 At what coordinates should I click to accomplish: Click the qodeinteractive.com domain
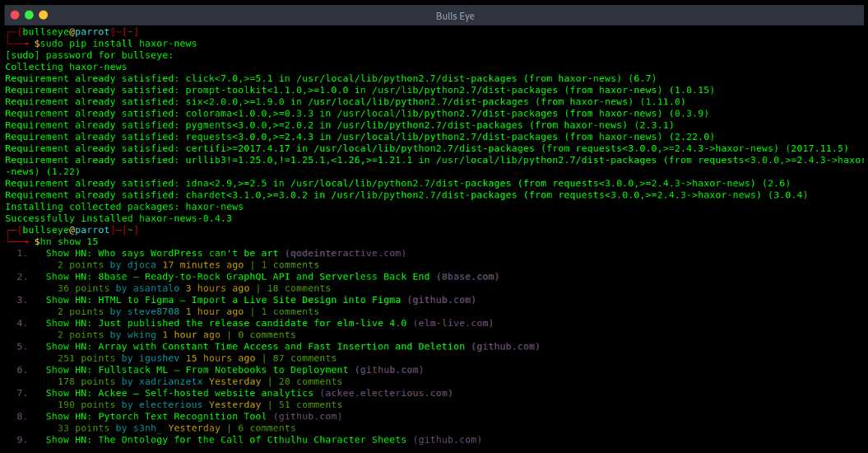[x=346, y=253]
